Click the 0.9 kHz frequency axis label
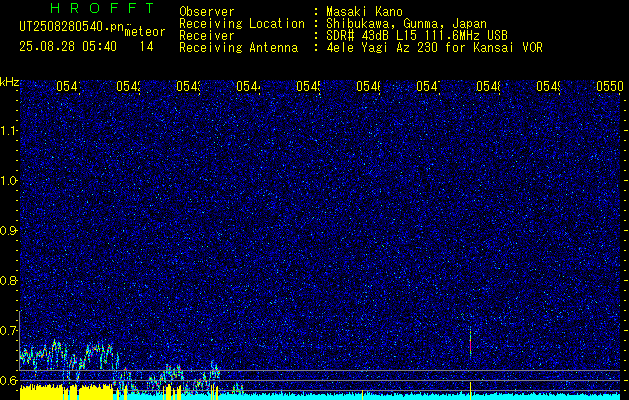629x400 pixels. click(x=9, y=231)
